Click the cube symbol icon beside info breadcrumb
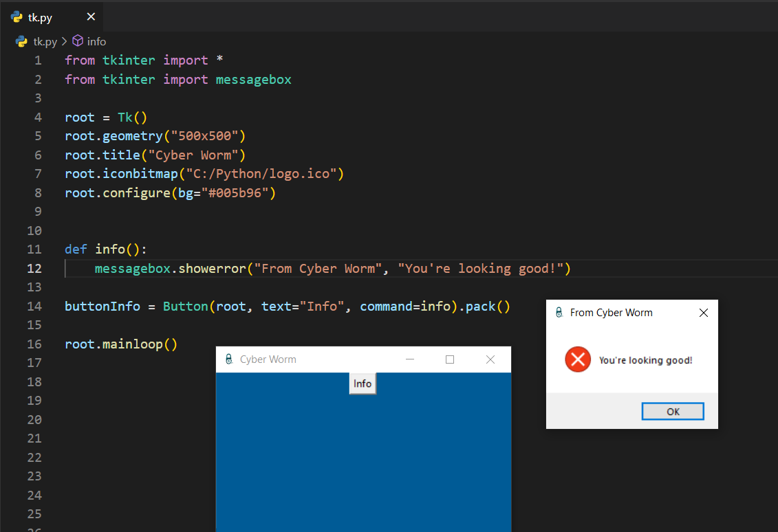The image size is (778, 532). [78, 41]
